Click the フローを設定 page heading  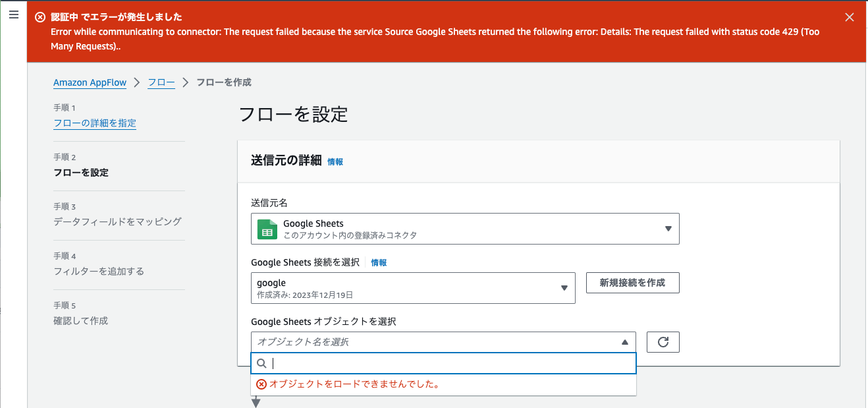coord(292,114)
